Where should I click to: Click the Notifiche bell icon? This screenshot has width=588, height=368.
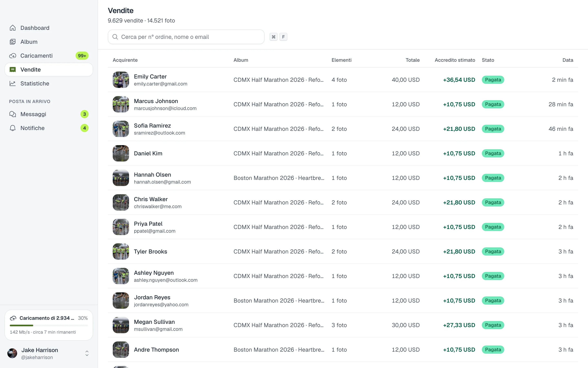coord(13,128)
